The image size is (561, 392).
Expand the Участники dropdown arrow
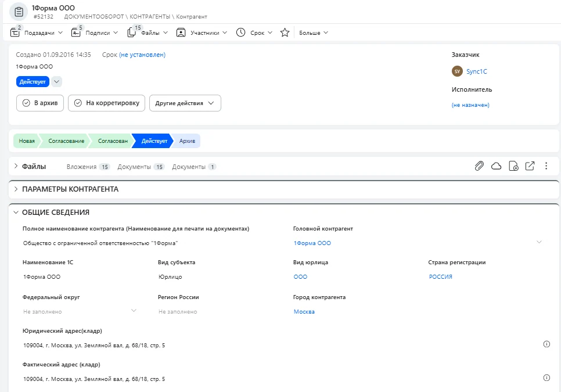[225, 33]
